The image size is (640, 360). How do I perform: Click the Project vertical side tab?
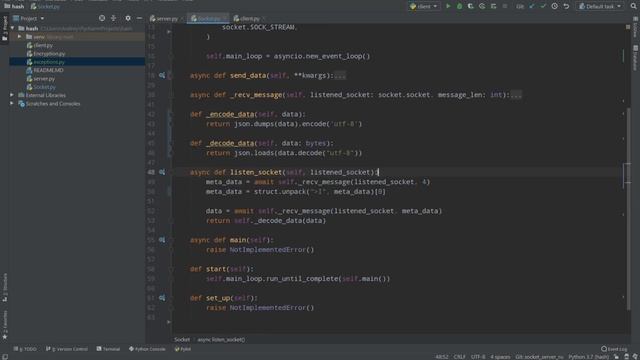pyautogui.click(x=5, y=28)
